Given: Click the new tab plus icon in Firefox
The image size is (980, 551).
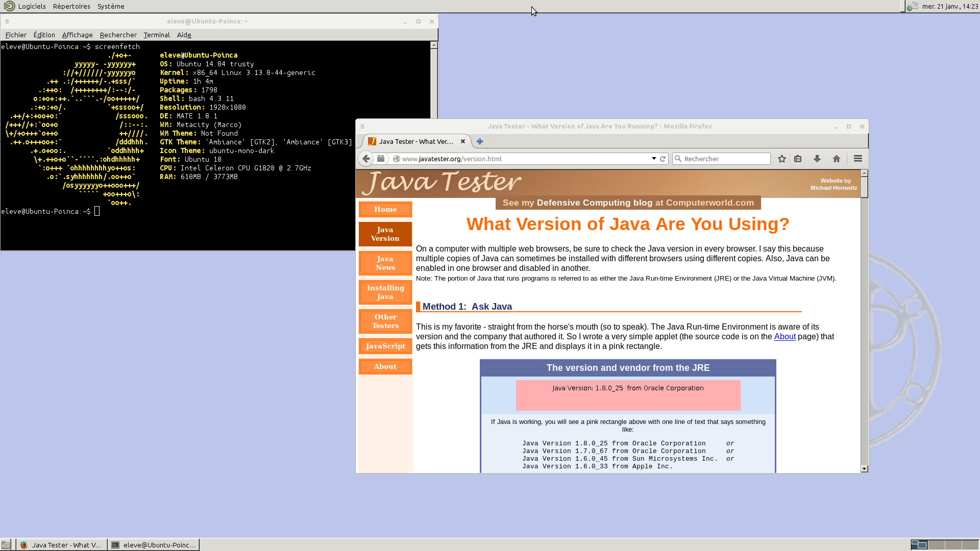Looking at the screenshot, I should (480, 141).
